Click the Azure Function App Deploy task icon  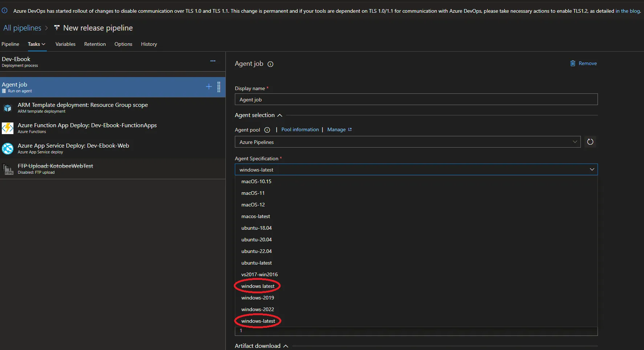click(8, 128)
